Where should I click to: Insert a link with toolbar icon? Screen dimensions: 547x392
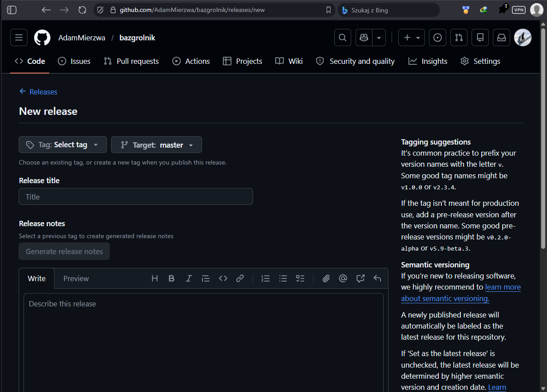[x=240, y=278]
